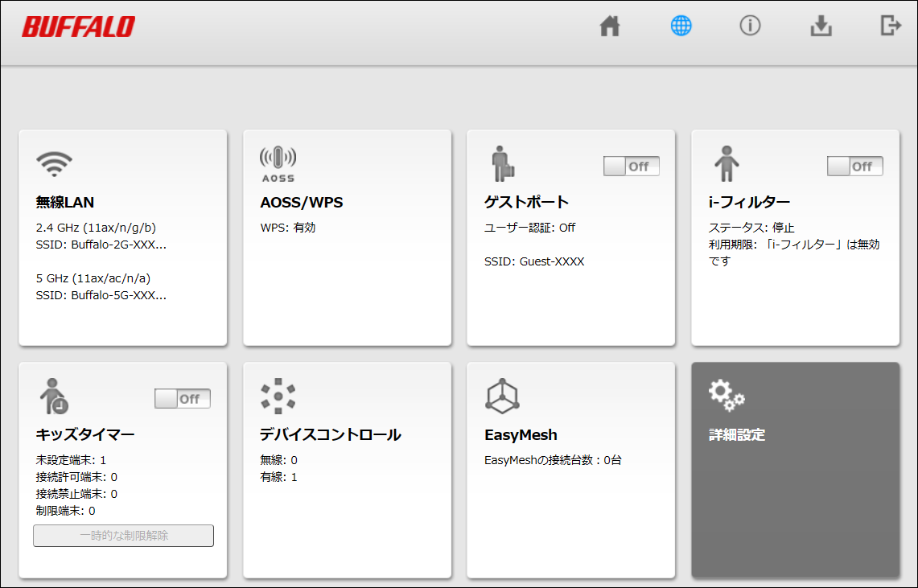
Task: Click the guest traveler icon
Action: [502, 163]
